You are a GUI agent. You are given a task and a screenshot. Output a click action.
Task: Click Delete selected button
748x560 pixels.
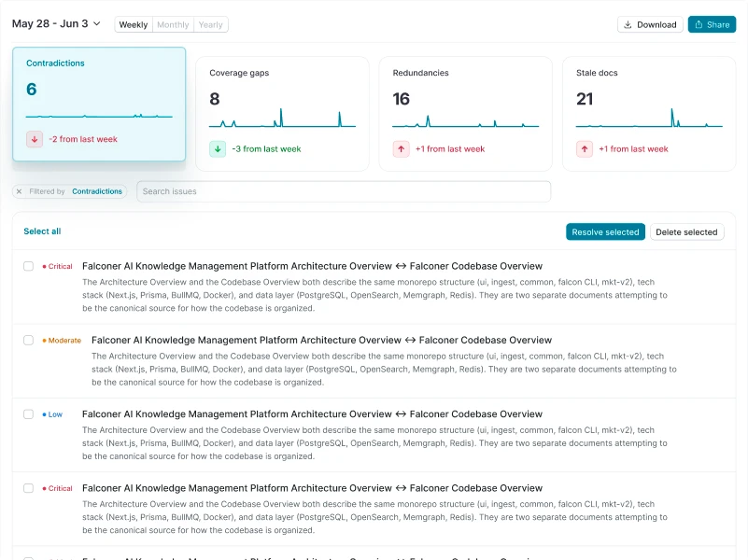(x=686, y=232)
